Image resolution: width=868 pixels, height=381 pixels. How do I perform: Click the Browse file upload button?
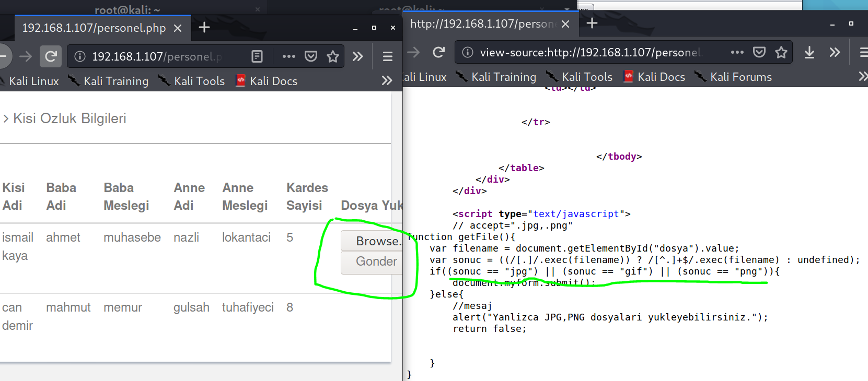(x=372, y=241)
